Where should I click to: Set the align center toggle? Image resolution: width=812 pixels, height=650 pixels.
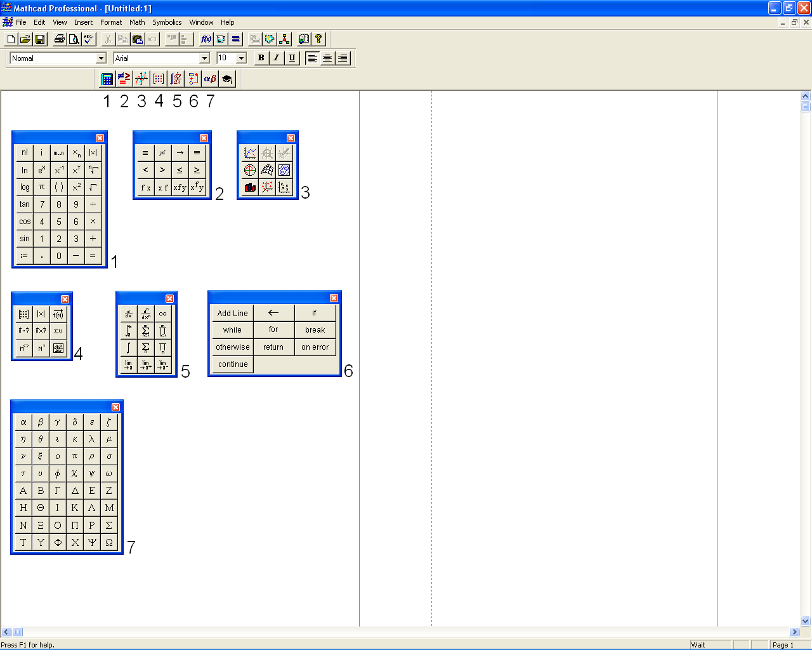[x=327, y=58]
